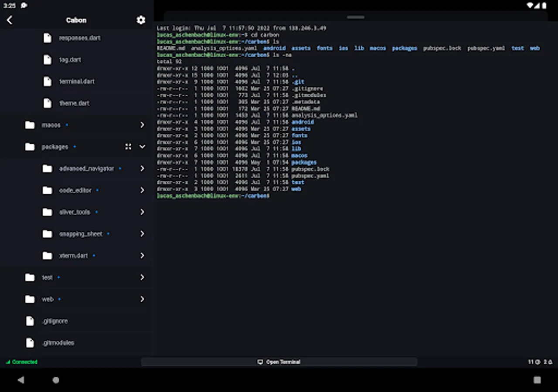Click the .gitignore file icon in sidebar
Screen dimensions: 558x392
click(30, 321)
